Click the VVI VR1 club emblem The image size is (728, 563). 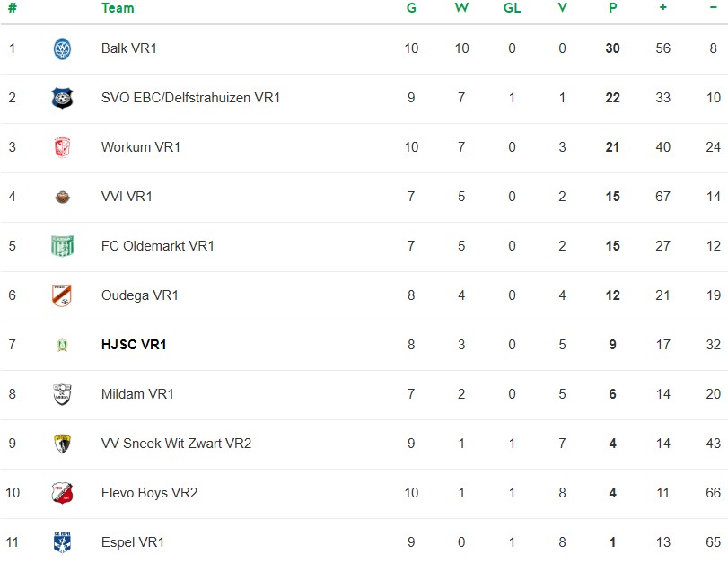coord(62,197)
